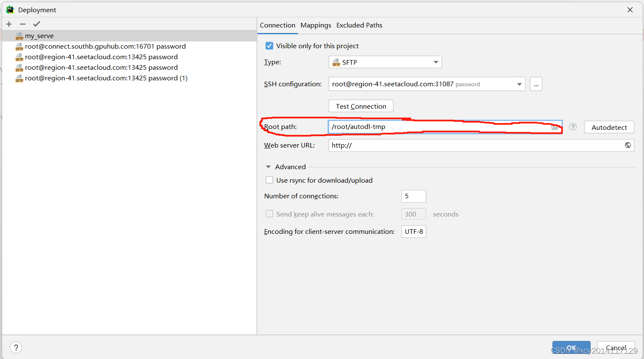
Task: Open the Root path folder browse icon
Action: tap(555, 127)
